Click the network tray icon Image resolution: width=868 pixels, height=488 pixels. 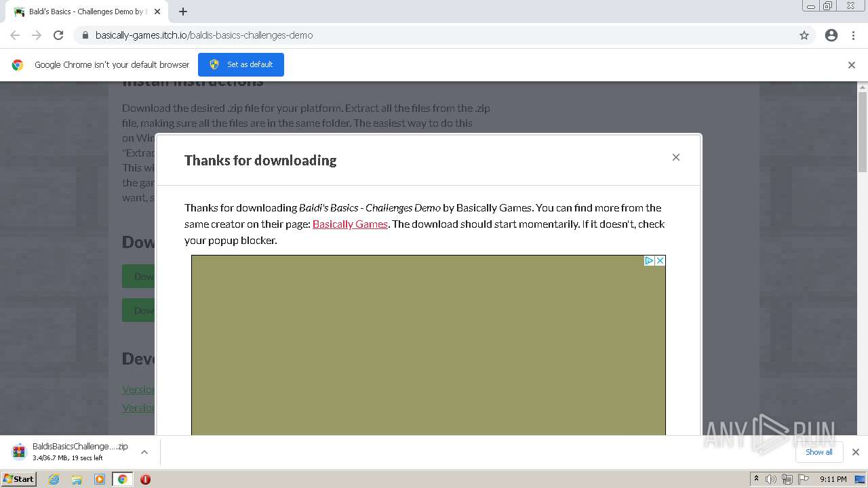pyautogui.click(x=787, y=479)
